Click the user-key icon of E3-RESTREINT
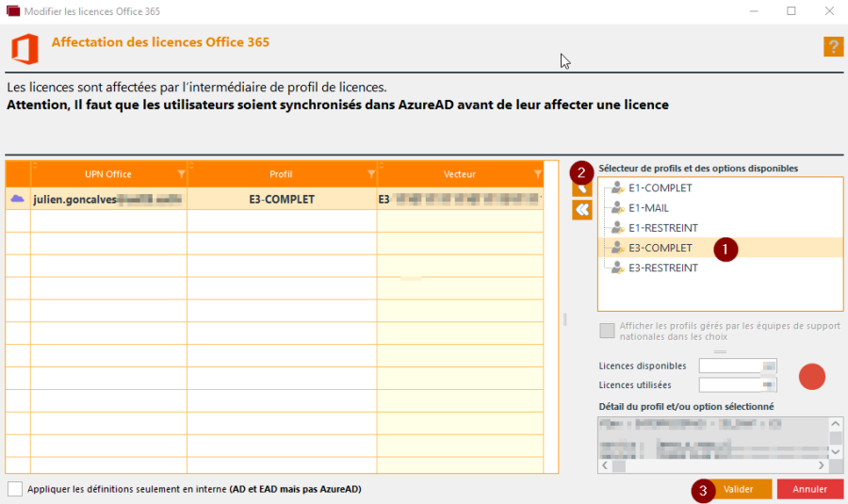848x504 pixels. (617, 268)
